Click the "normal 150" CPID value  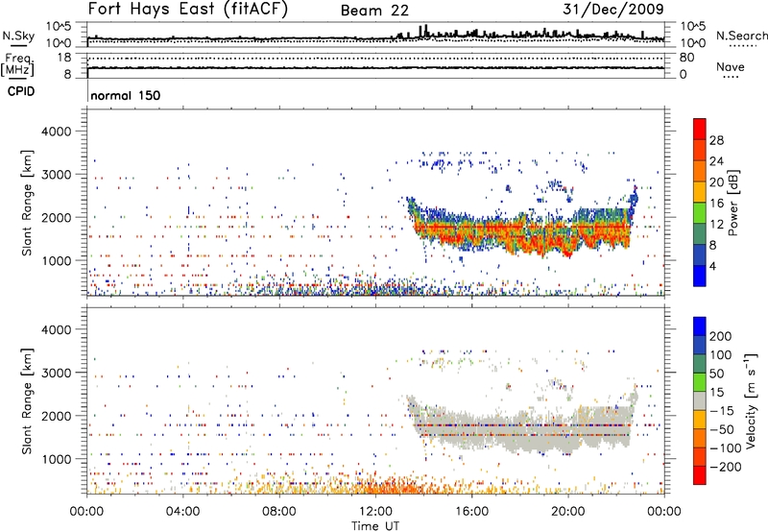pyautogui.click(x=126, y=95)
